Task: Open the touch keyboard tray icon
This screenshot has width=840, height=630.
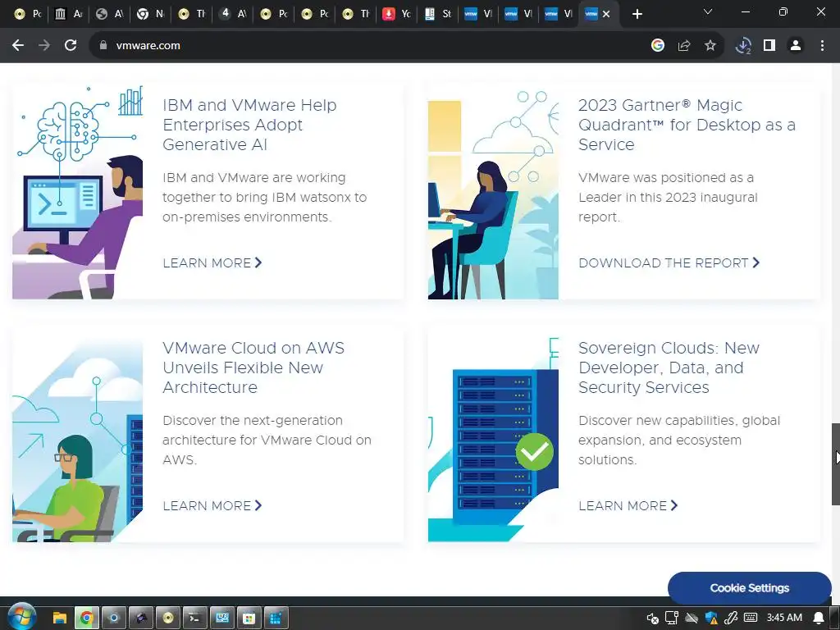Action: coord(751,618)
